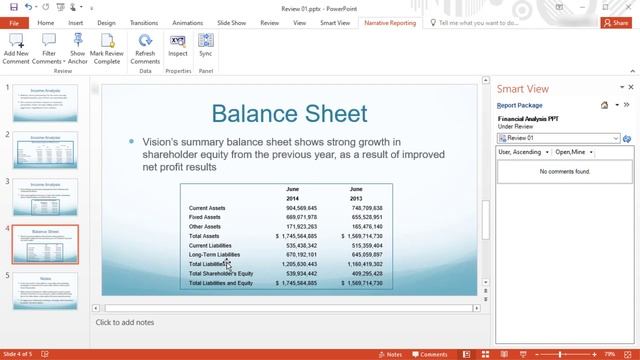Click Total Assets row label in table
This screenshot has height=360, width=640.
pyautogui.click(x=204, y=236)
